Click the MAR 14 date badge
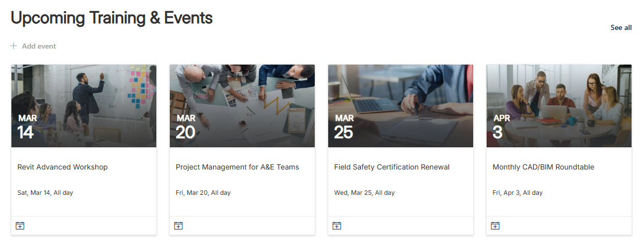The height and width of the screenshot is (246, 644). click(26, 128)
